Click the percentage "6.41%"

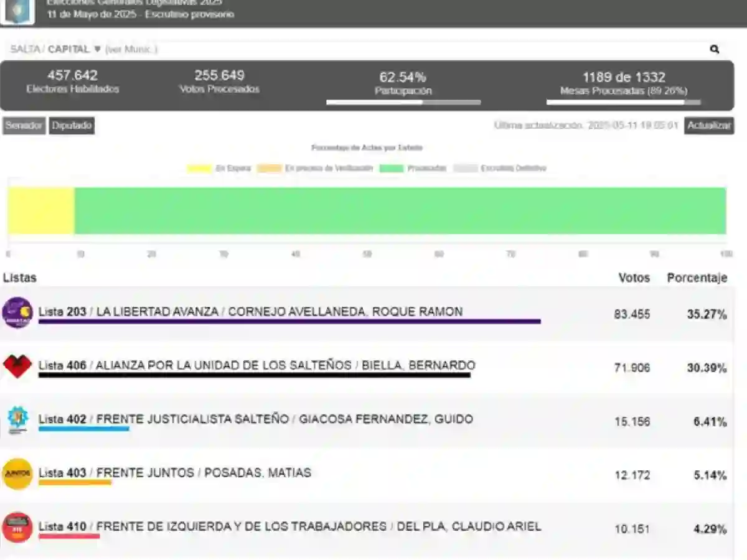tap(710, 422)
